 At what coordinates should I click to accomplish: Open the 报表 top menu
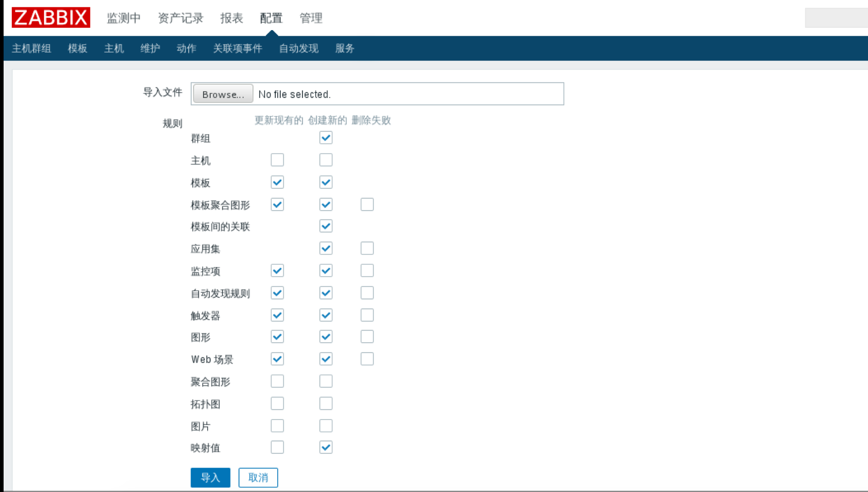tap(231, 18)
